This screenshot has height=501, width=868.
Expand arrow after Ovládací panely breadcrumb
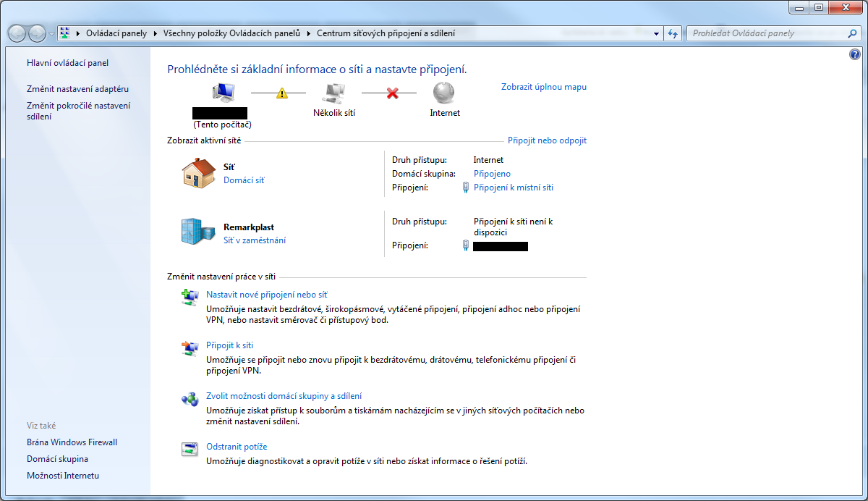click(x=154, y=33)
